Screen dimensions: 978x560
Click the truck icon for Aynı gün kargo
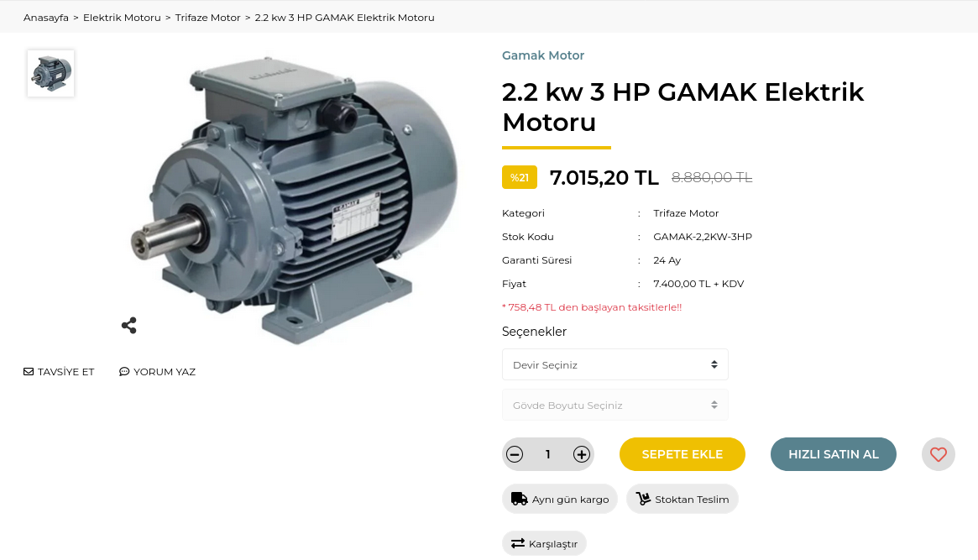(x=519, y=499)
